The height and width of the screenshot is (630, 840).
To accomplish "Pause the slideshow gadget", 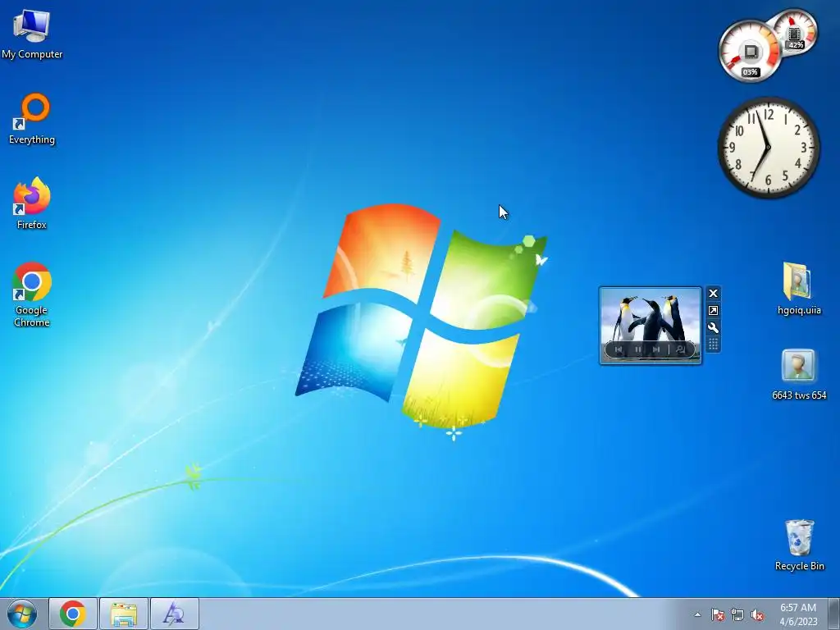I will pyautogui.click(x=638, y=349).
